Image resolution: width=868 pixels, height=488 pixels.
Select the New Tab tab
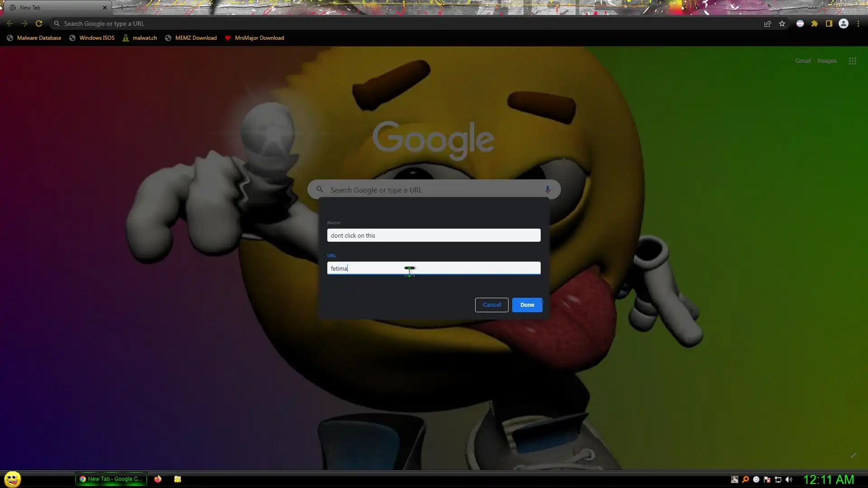(54, 8)
